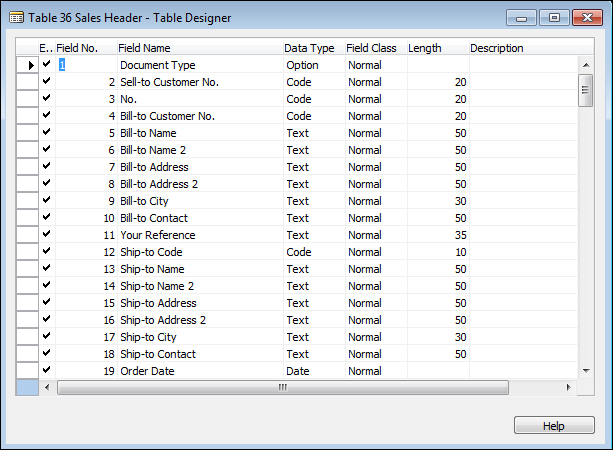Toggle Enabled checkmark for Sell-to Customer No. row
The height and width of the screenshot is (450, 613).
point(47,81)
